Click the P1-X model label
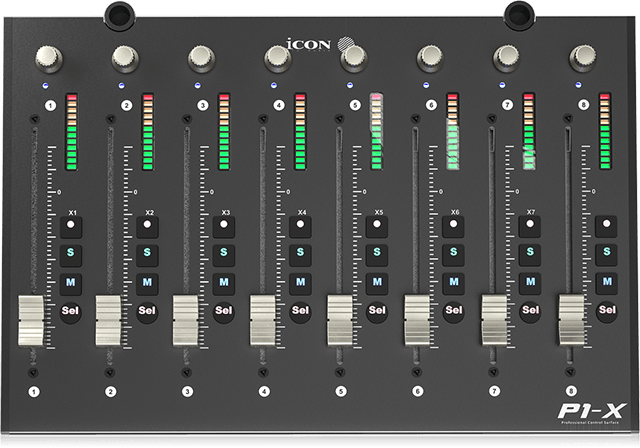This screenshot has height=448, width=640. (591, 411)
